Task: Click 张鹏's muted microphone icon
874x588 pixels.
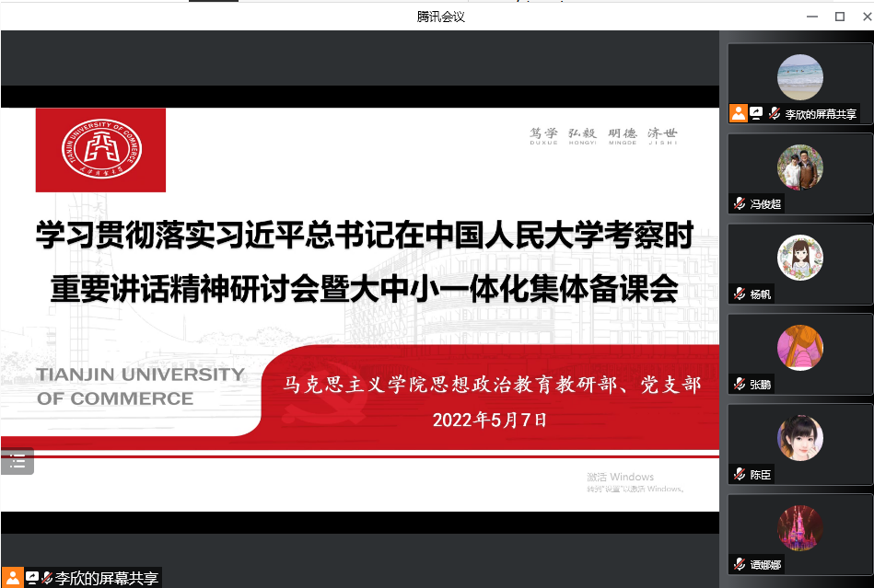Action: 739,385
